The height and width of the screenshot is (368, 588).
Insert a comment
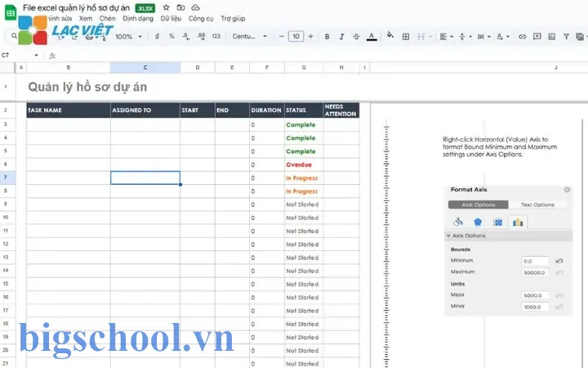pyautogui.click(x=537, y=37)
